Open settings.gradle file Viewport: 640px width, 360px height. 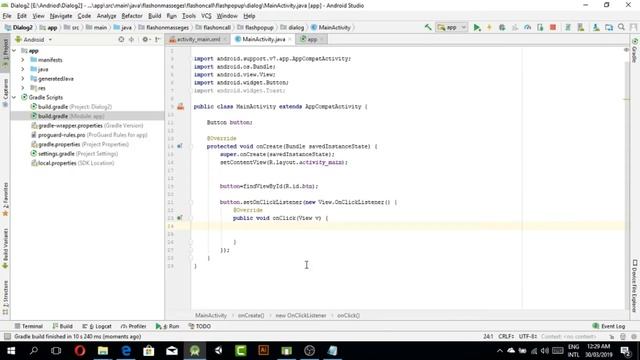click(x=75, y=154)
